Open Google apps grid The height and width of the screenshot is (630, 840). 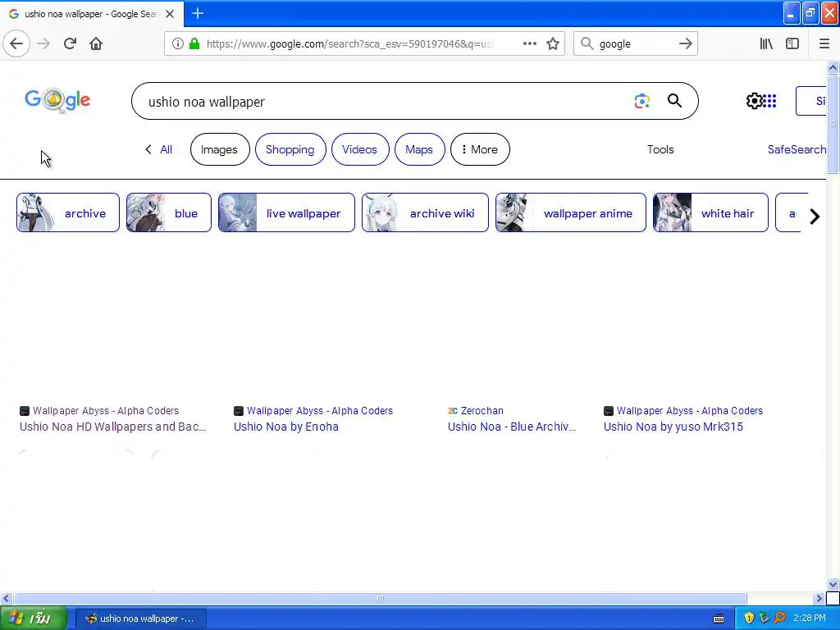[x=769, y=101]
